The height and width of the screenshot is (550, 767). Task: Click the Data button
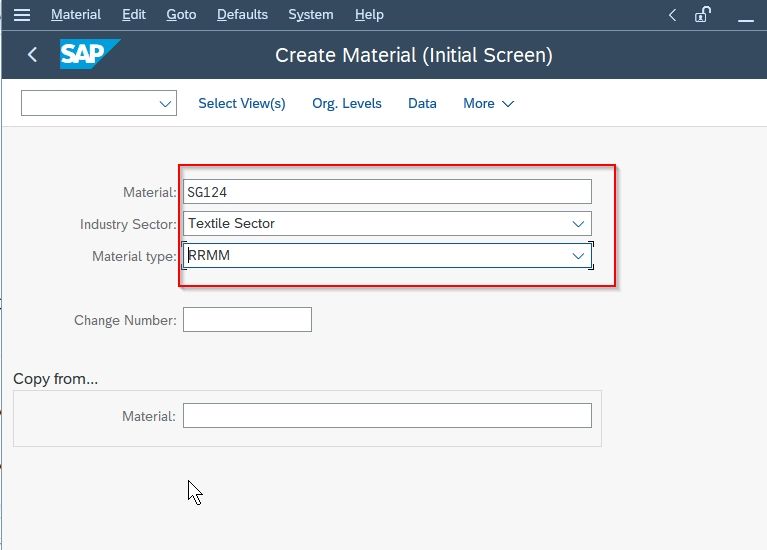click(422, 104)
